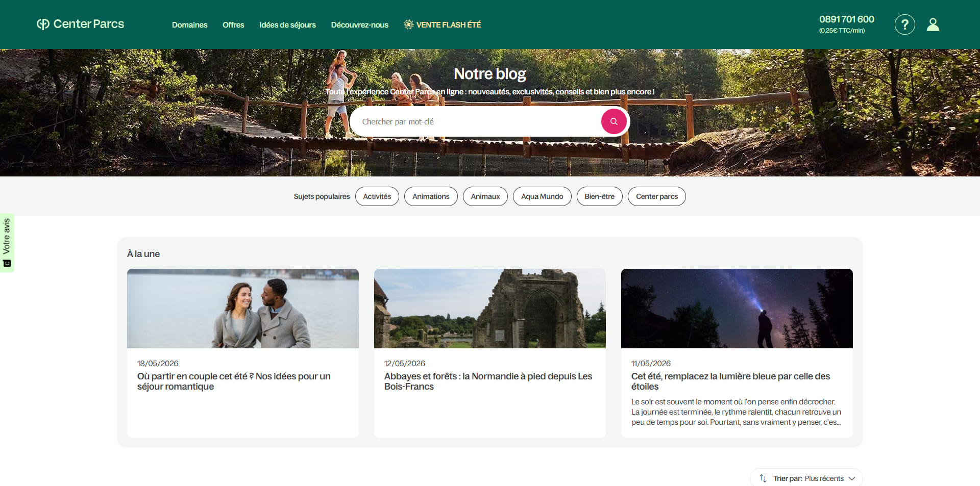Viewport: 980px width, 486px height.
Task: Open the Découvrez-nous menu
Action: (x=359, y=24)
